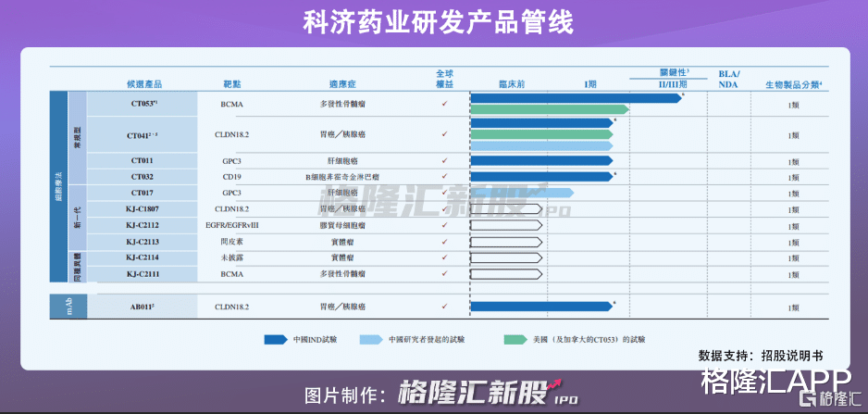Click the dark blue progress bar for CT011
The width and height of the screenshot is (868, 414).
[x=542, y=161]
